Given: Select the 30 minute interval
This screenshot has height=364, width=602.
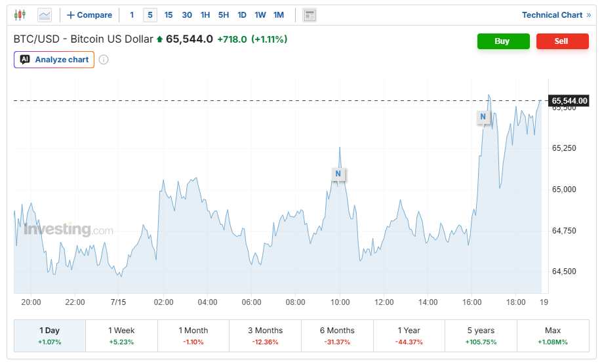Looking at the screenshot, I should 187,15.
